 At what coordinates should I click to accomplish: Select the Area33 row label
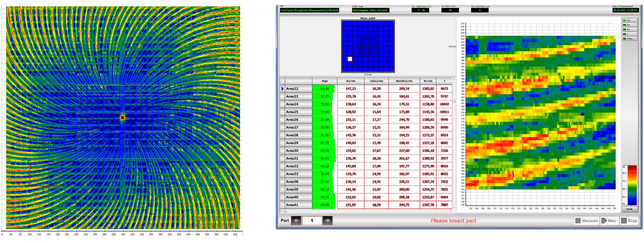(298, 174)
